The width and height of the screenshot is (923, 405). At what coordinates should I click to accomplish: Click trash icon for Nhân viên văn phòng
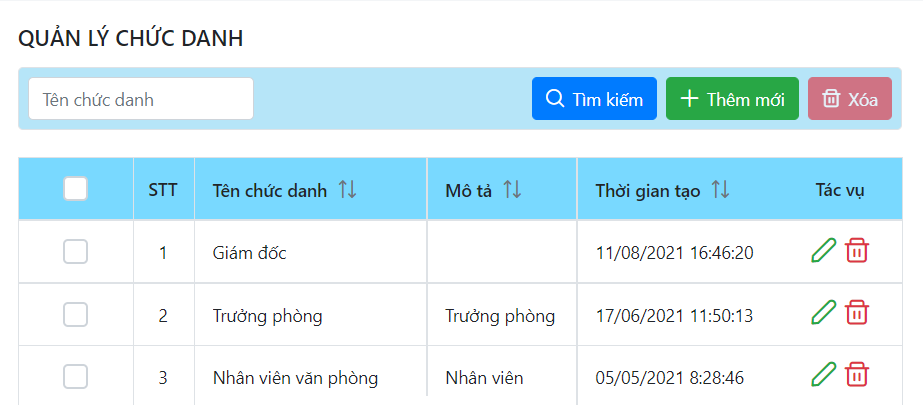[x=857, y=375]
